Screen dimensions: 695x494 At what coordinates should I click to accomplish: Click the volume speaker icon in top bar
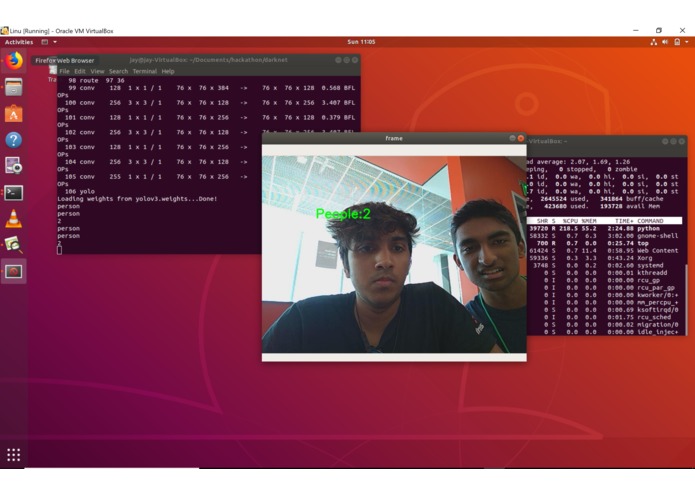(x=665, y=42)
